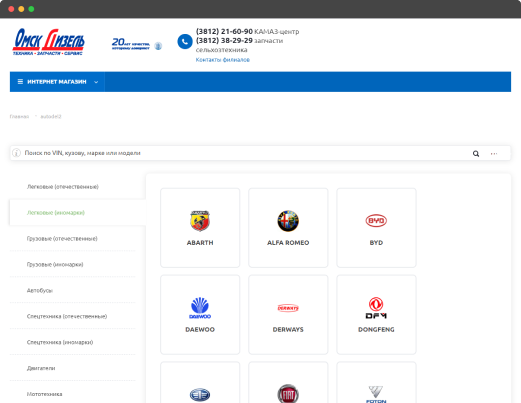
Task: Select Двигатели category
Action: pyautogui.click(x=41, y=368)
